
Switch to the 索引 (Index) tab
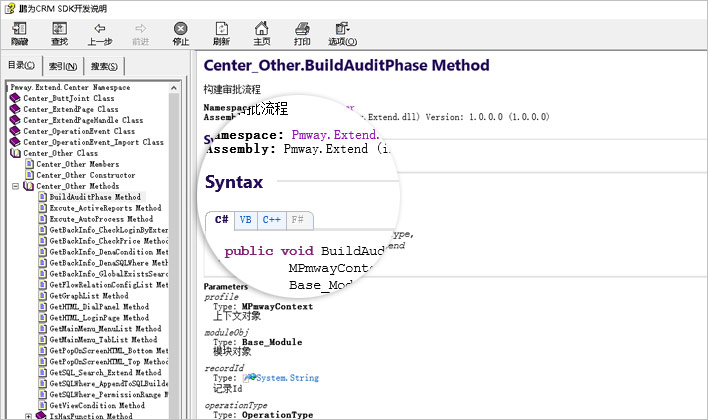pyautogui.click(x=61, y=67)
